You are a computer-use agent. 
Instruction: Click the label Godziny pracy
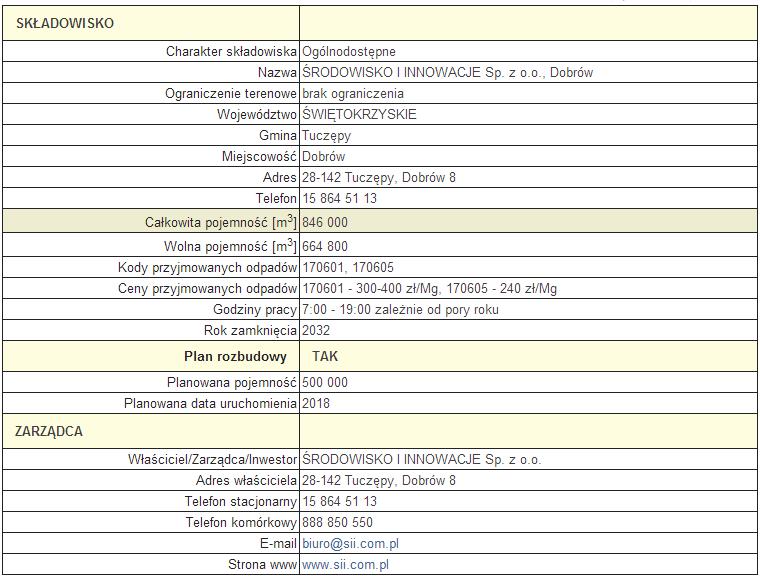point(255,309)
